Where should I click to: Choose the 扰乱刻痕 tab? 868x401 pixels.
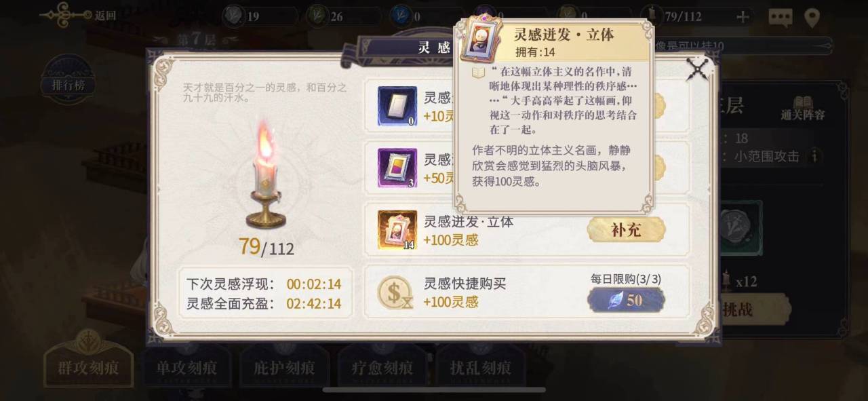pyautogui.click(x=480, y=368)
